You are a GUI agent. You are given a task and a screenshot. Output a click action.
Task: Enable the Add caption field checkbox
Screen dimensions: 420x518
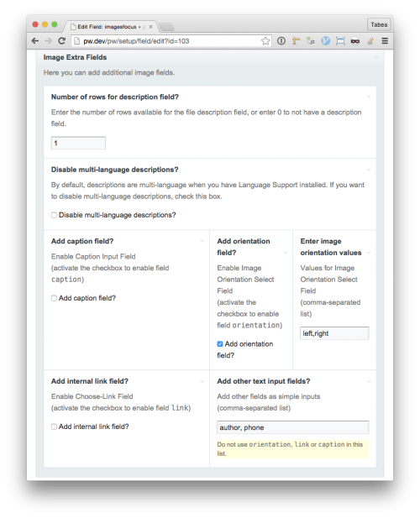(x=54, y=298)
